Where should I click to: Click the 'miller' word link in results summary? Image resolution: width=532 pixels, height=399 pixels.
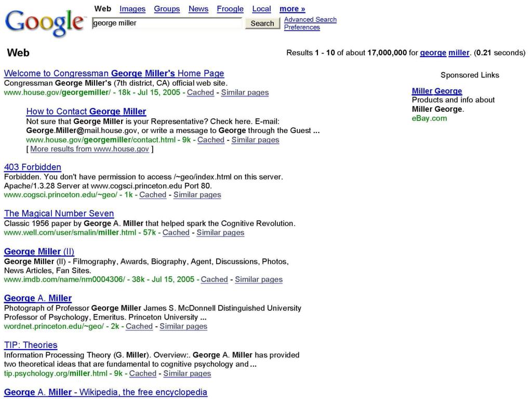tap(459, 53)
